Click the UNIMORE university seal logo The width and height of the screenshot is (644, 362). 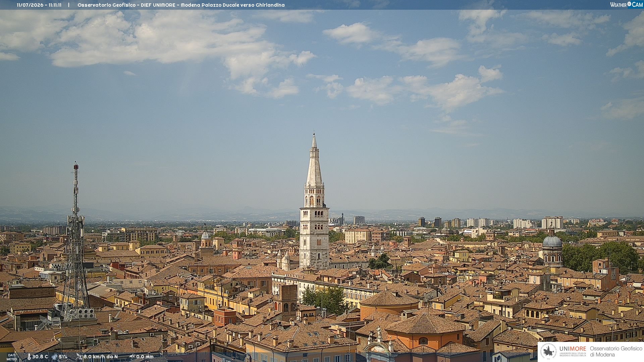tap(549, 352)
